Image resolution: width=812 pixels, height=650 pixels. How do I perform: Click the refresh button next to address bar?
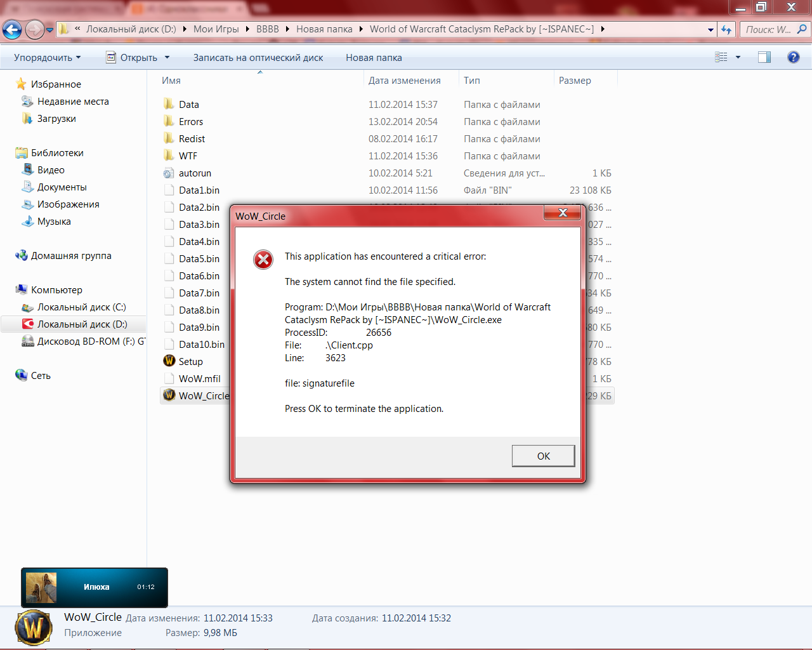726,29
